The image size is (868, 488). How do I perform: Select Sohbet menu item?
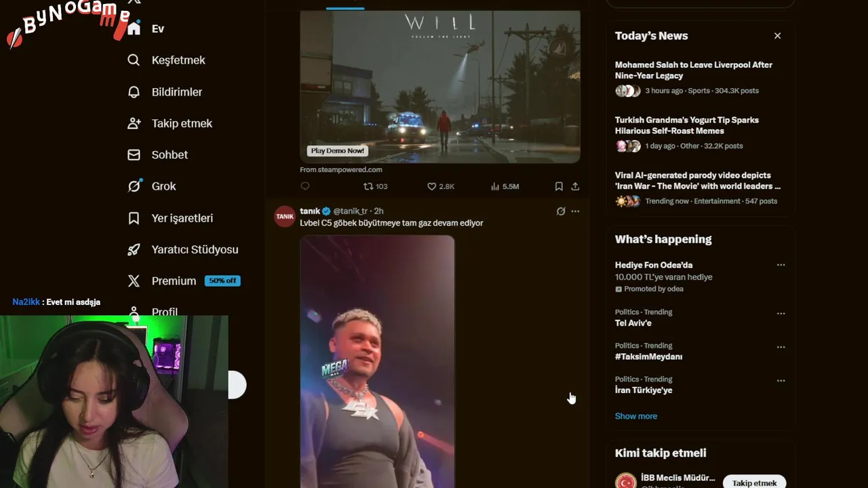coord(170,155)
